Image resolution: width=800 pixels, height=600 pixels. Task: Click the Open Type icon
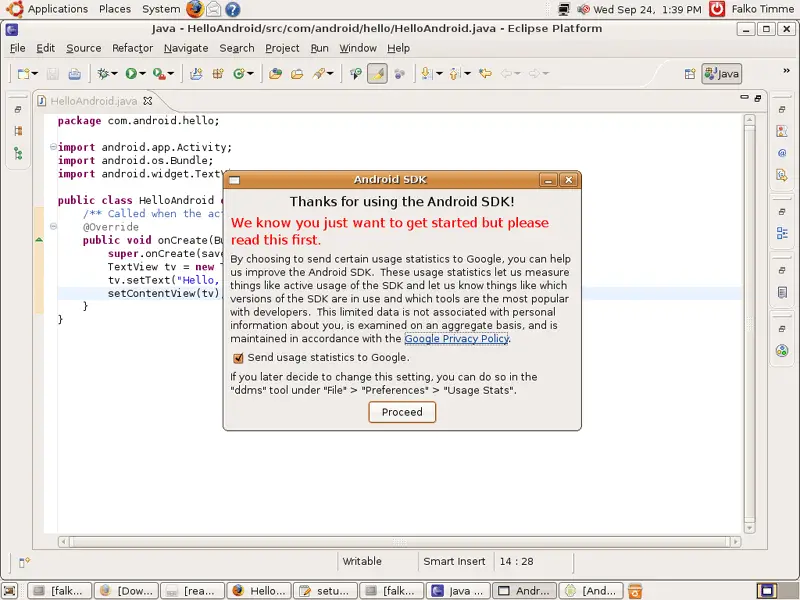coord(276,74)
